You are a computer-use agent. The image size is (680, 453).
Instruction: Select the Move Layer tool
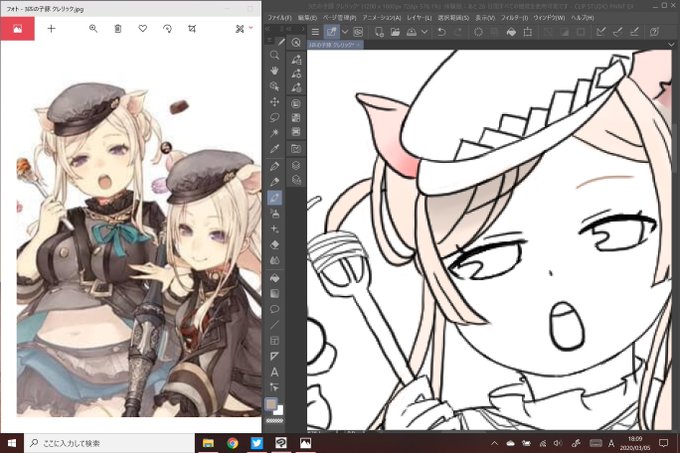[274, 102]
